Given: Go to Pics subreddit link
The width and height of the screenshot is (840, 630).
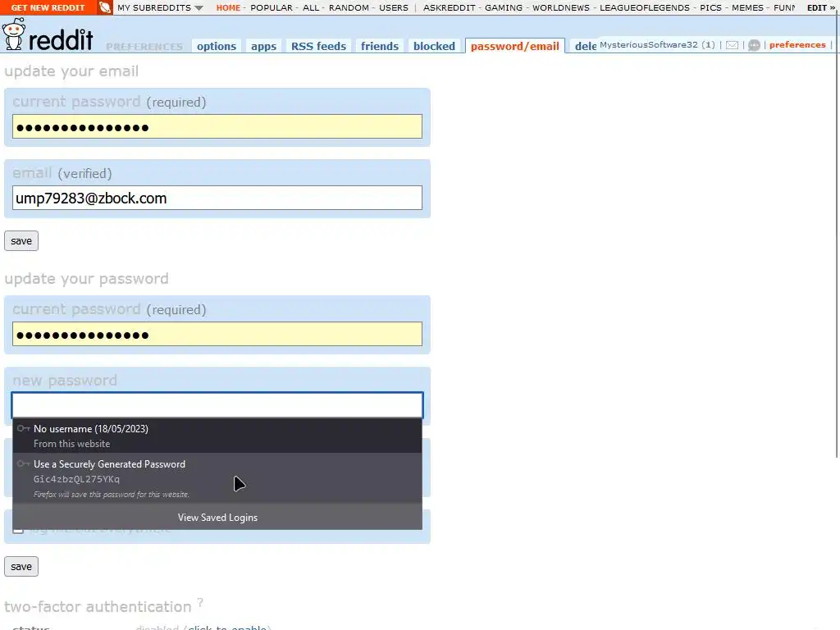Looking at the screenshot, I should coord(710,7).
